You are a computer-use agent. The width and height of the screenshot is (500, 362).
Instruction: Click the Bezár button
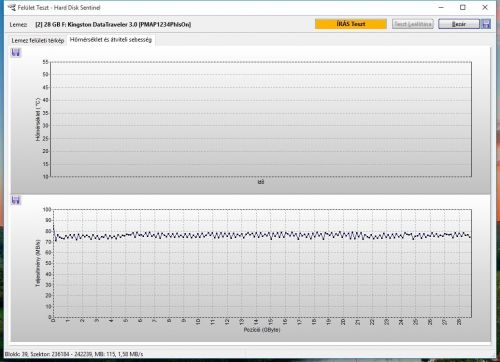pyautogui.click(x=459, y=24)
